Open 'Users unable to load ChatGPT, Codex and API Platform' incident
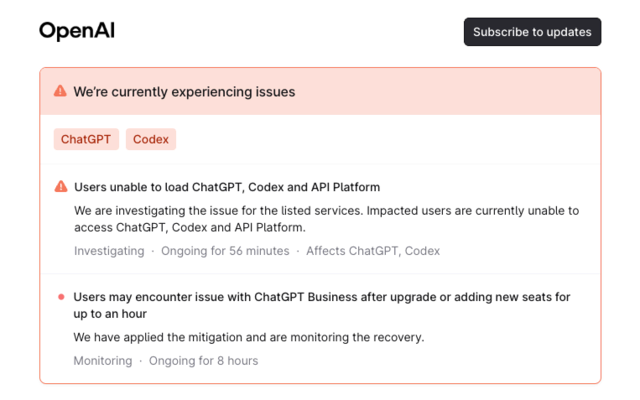The image size is (640, 400). click(x=227, y=187)
